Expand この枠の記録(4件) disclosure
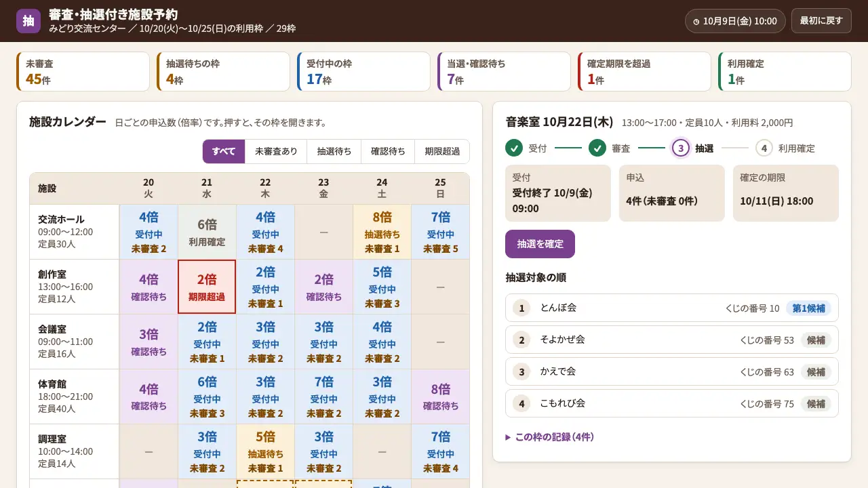Screen dimensions: 868x488 549,437
